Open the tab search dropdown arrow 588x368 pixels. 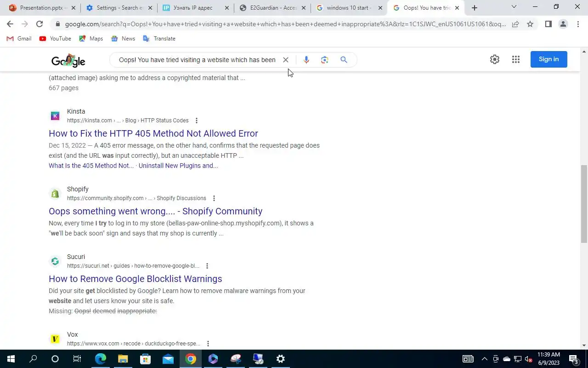coord(514,7)
